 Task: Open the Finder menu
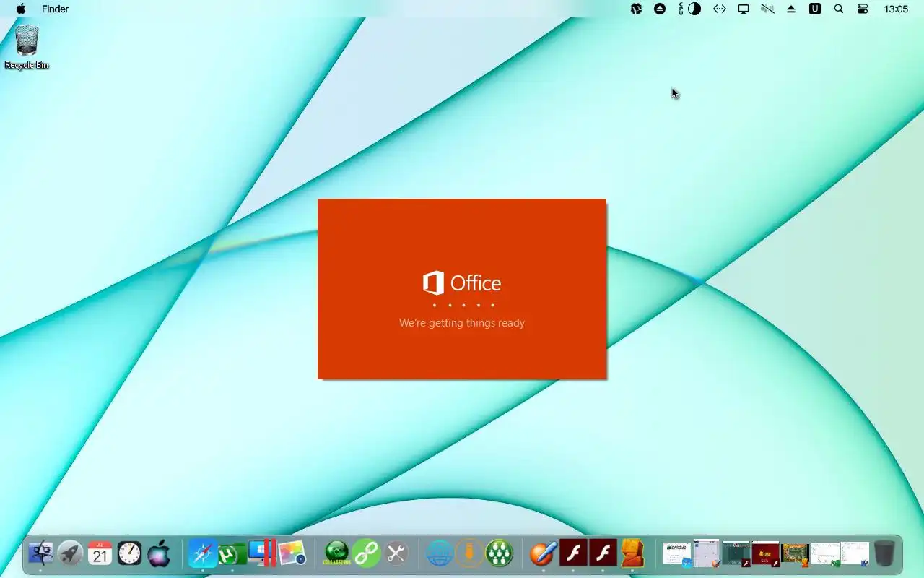(x=55, y=9)
